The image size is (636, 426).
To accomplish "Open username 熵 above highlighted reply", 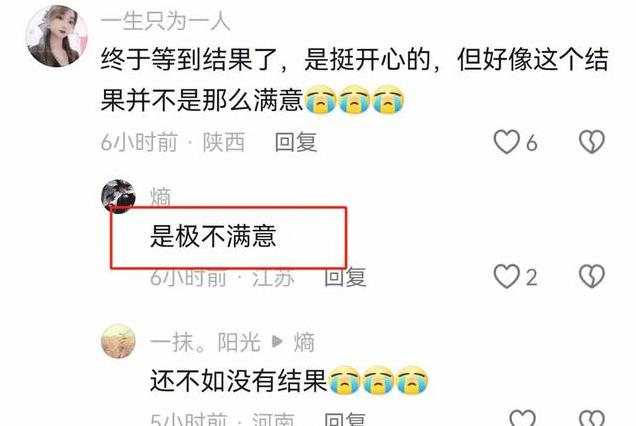I will [161, 197].
